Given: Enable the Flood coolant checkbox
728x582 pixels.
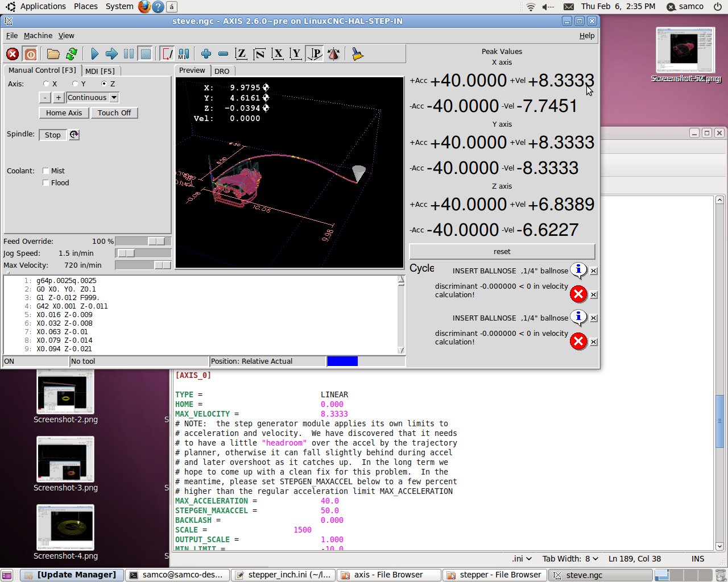Looking at the screenshot, I should coord(45,182).
